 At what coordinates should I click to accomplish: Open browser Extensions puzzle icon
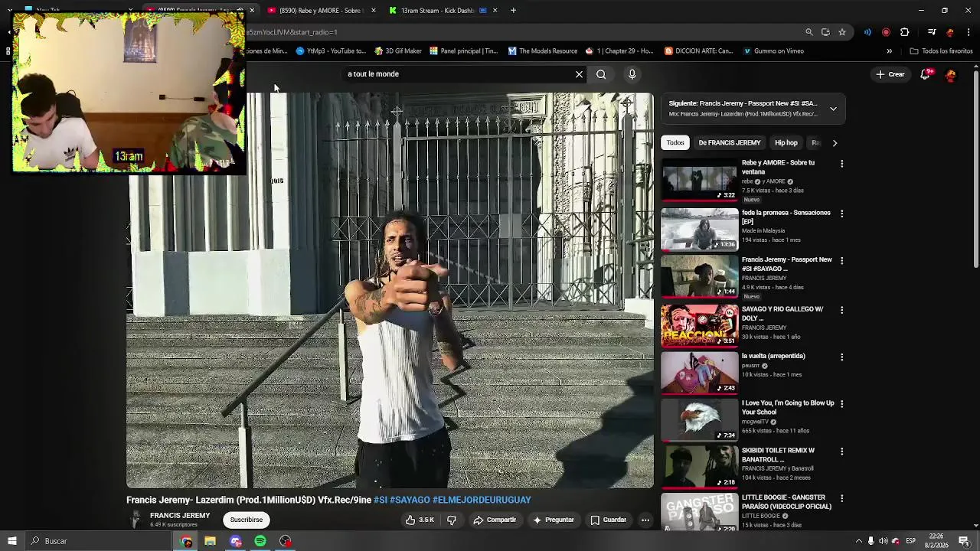pyautogui.click(x=904, y=32)
